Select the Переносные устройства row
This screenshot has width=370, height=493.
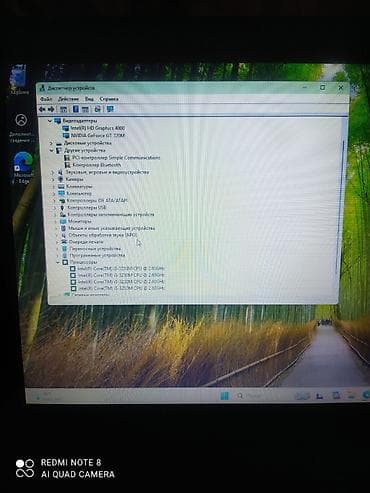95,249
